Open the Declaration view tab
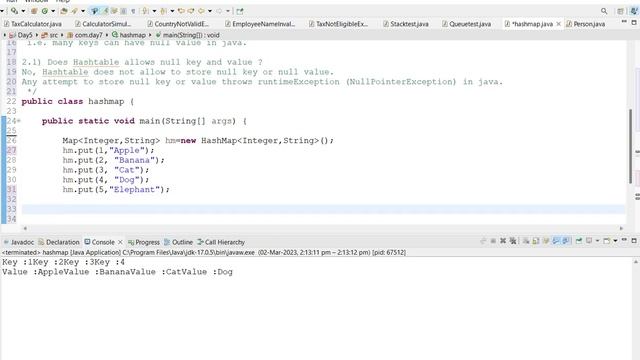 click(59, 242)
